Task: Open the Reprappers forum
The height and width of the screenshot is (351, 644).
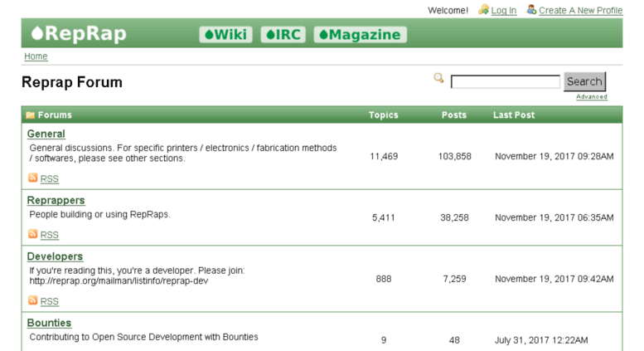Action: coord(56,201)
